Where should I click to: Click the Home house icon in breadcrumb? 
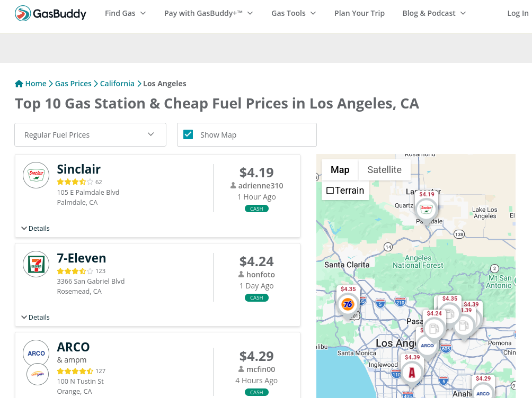pyautogui.click(x=19, y=84)
